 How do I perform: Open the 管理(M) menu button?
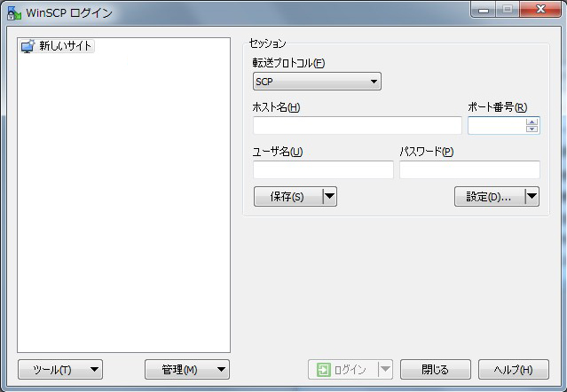tap(187, 370)
